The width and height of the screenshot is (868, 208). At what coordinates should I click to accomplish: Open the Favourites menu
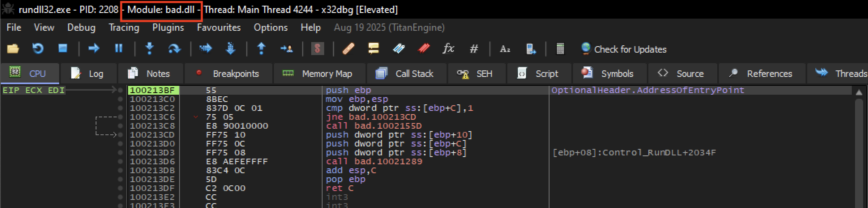(x=218, y=28)
